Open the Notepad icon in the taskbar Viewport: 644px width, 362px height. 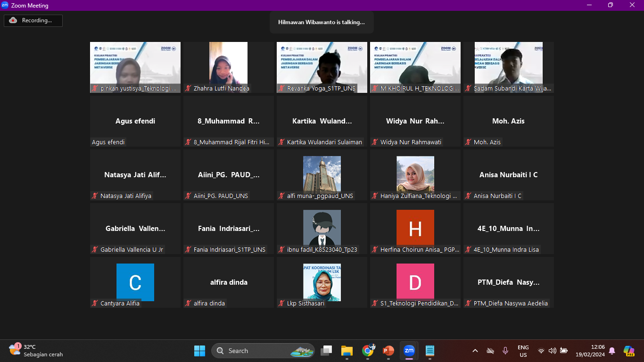[x=429, y=351]
